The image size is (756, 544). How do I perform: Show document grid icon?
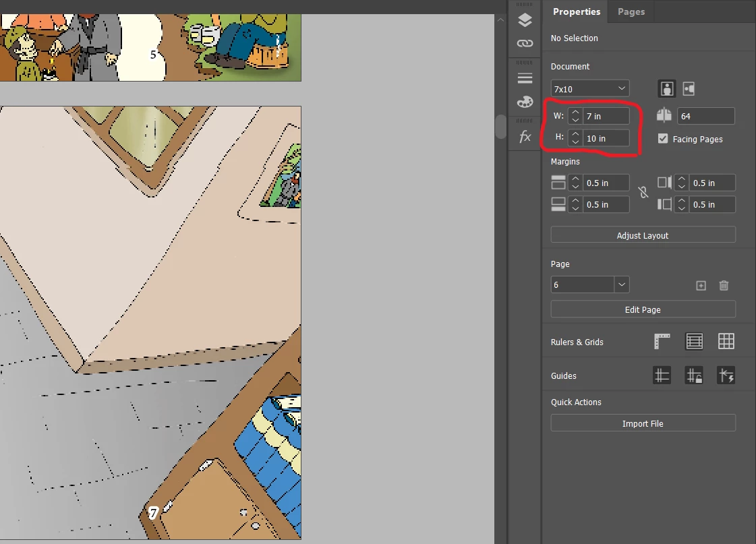726,341
